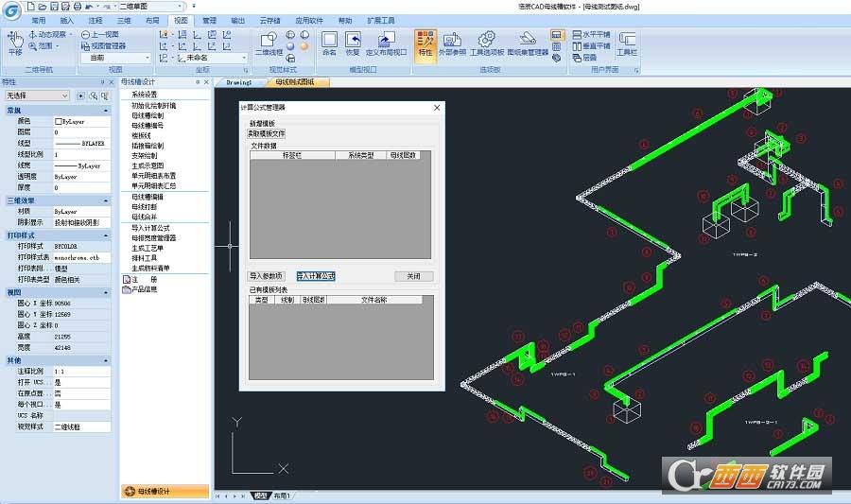The image size is (851, 504).
Task: Collapse the 其他 properties section
Action: coord(105,361)
